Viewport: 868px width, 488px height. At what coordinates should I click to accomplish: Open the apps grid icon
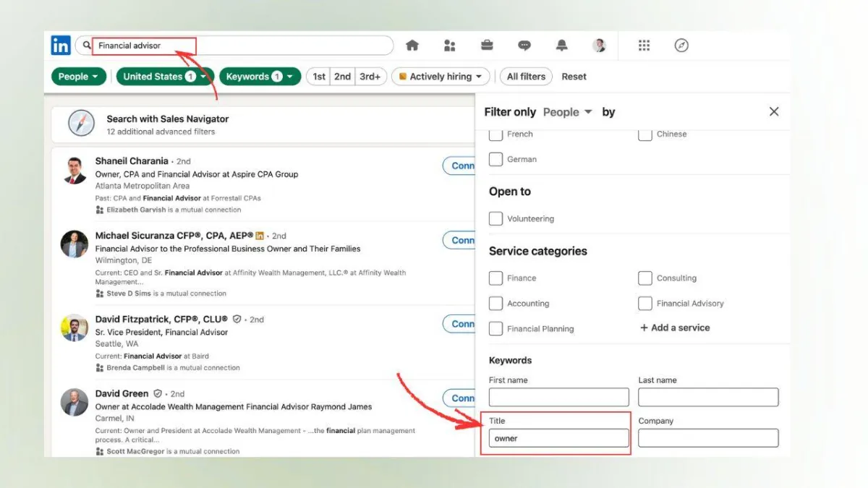coord(644,46)
